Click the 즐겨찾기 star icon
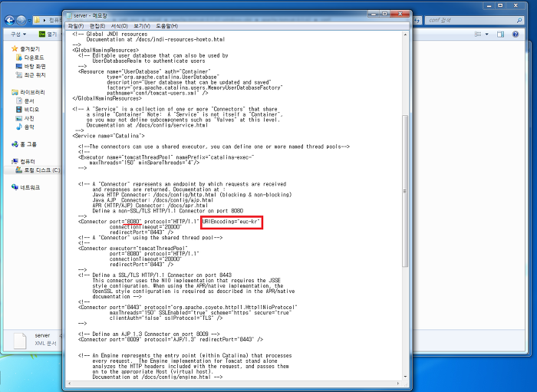The width and height of the screenshot is (537, 392). (x=15, y=48)
